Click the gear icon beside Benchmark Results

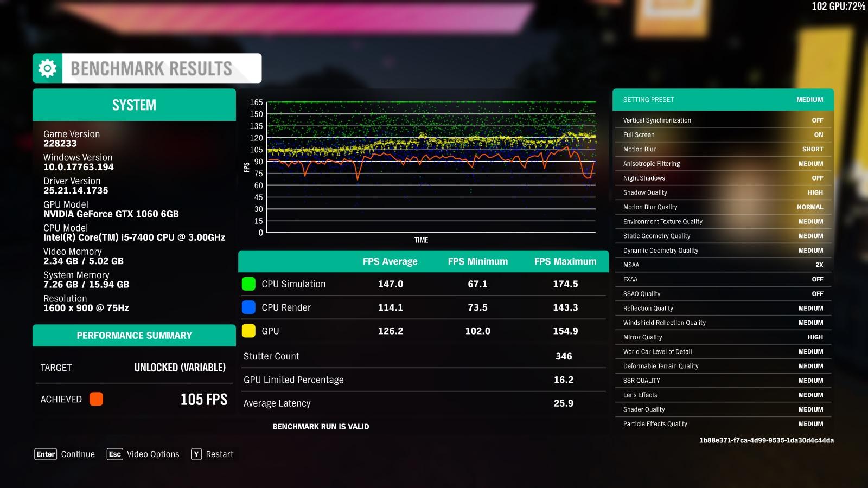[47, 68]
